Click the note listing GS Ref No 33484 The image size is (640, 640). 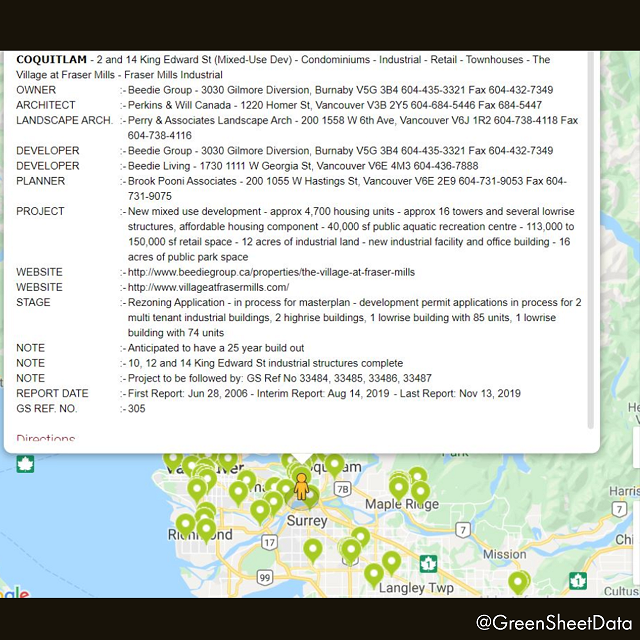pos(280,378)
